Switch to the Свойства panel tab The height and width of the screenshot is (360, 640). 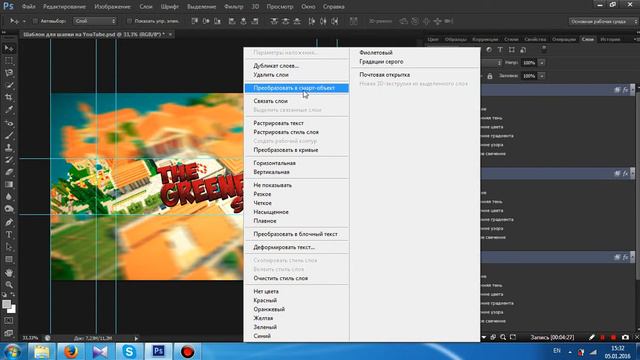[535, 39]
